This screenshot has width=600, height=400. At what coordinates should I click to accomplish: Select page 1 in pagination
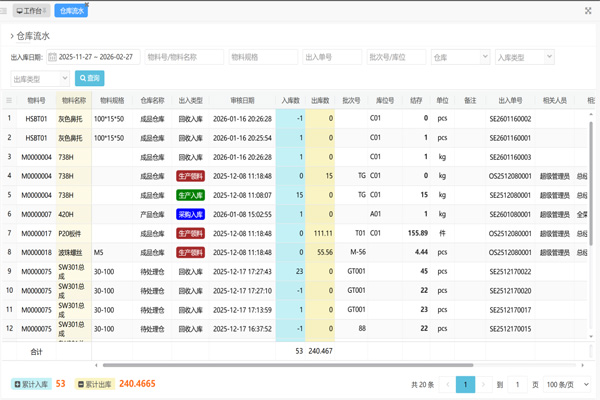(x=465, y=384)
